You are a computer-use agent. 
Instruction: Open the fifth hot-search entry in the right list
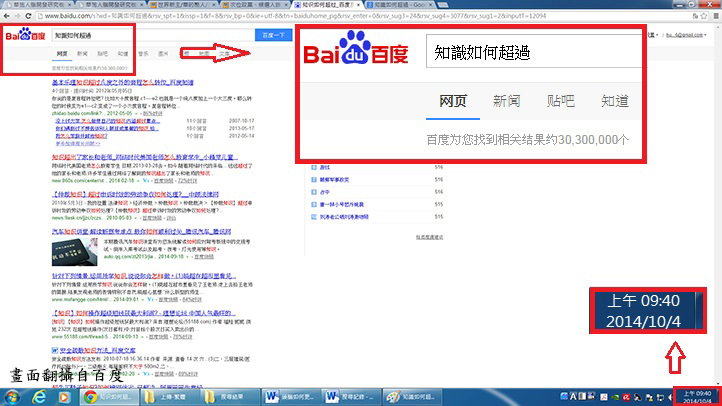point(344,216)
